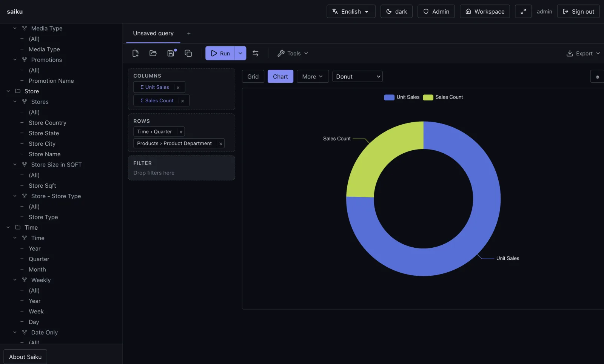
Task: Click the Promotions hierarchy icon
Action: (x=25, y=60)
